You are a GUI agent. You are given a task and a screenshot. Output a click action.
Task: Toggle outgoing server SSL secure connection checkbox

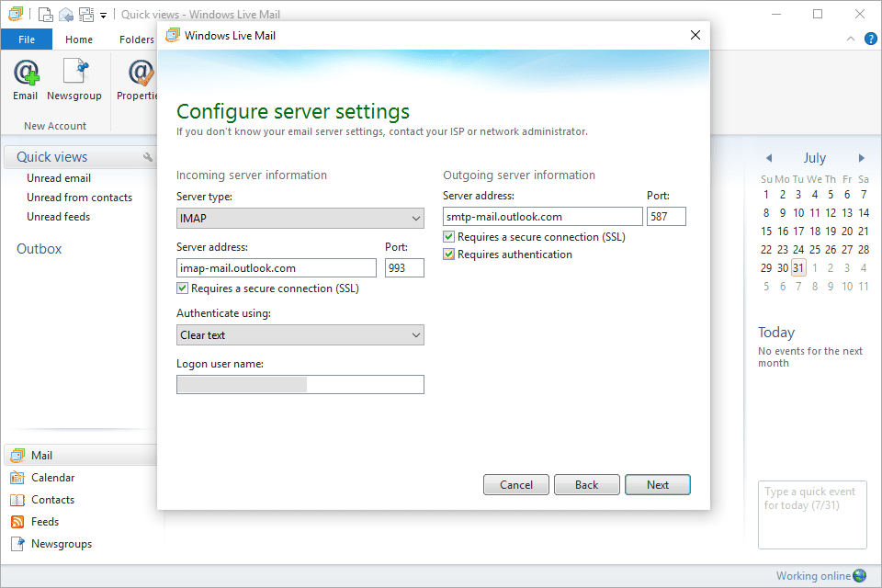point(449,237)
